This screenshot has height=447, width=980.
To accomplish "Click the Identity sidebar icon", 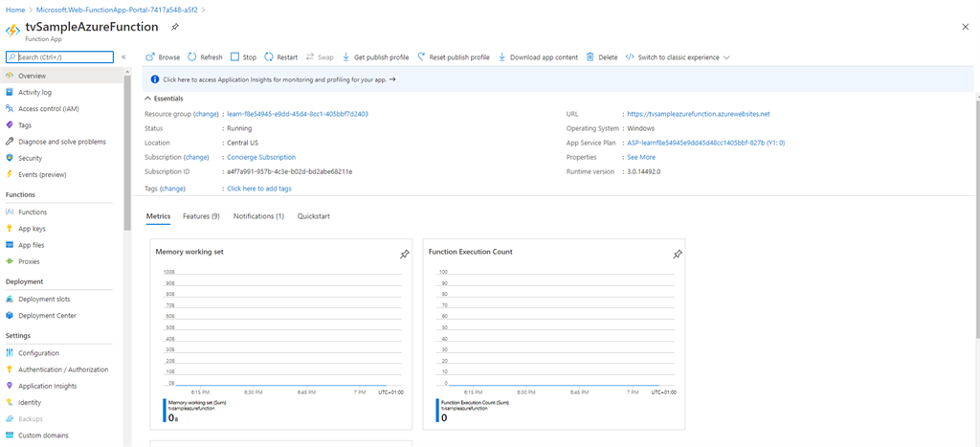I will pyautogui.click(x=10, y=403).
